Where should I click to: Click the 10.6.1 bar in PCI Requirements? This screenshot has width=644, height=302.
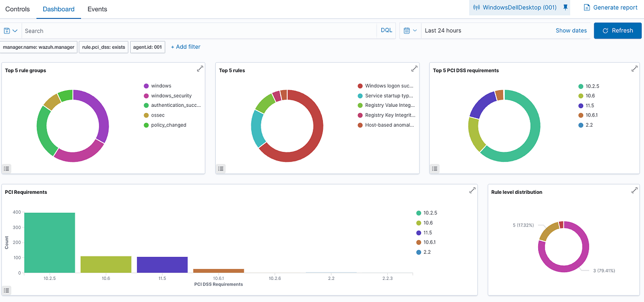(x=218, y=271)
